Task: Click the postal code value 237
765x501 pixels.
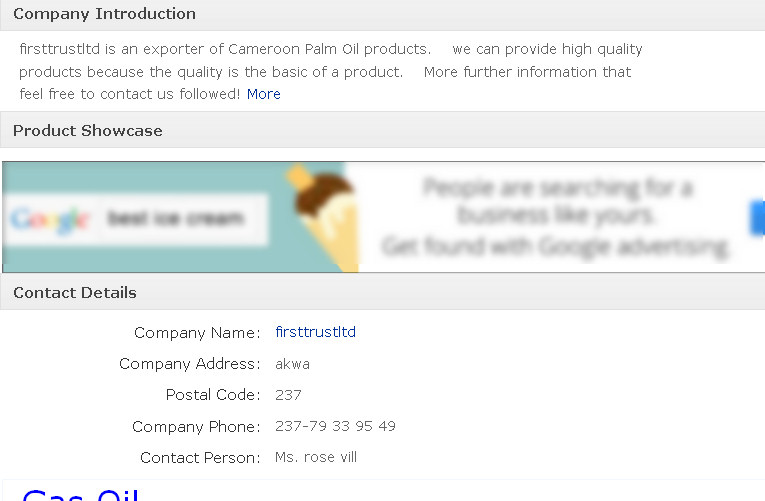Action: [288, 395]
